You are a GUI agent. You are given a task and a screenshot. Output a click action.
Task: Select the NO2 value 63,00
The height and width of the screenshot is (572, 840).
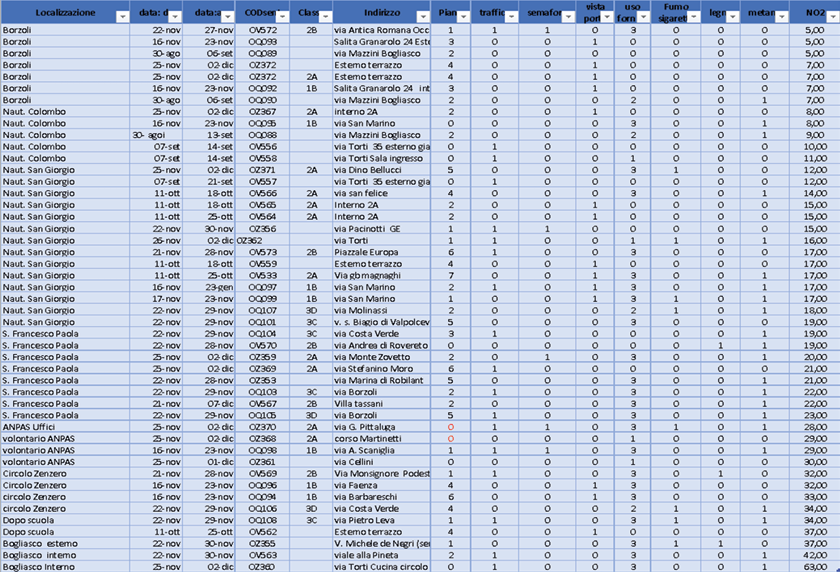pos(815,567)
